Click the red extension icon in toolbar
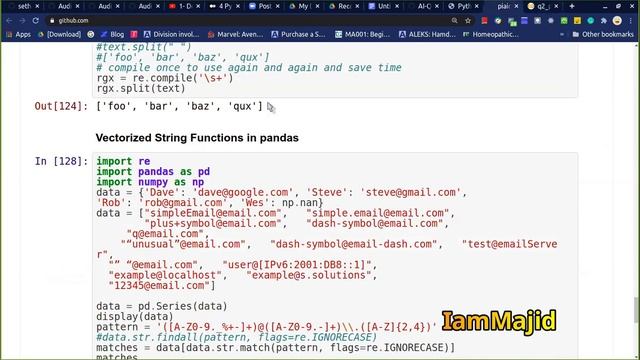Viewport: 640px width, 360px height. [484, 20]
